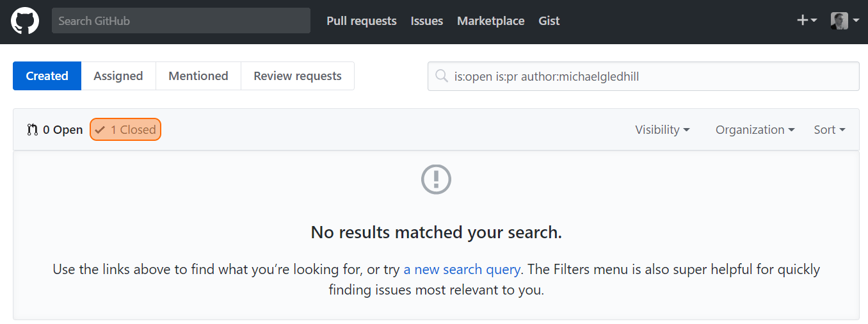Image resolution: width=868 pixels, height=324 pixels.
Task: Switch to the Assigned tab
Action: [118, 76]
